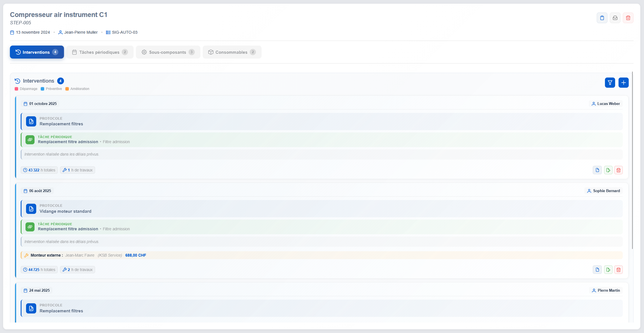Image resolution: width=644 pixels, height=333 pixels.
Task: Open the interventions filter funnel button
Action: click(610, 83)
